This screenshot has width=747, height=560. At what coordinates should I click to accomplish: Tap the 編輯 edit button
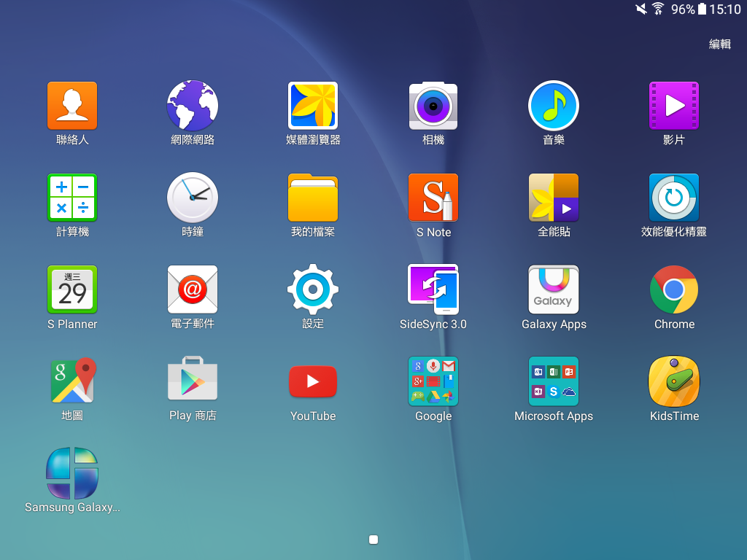tap(720, 44)
